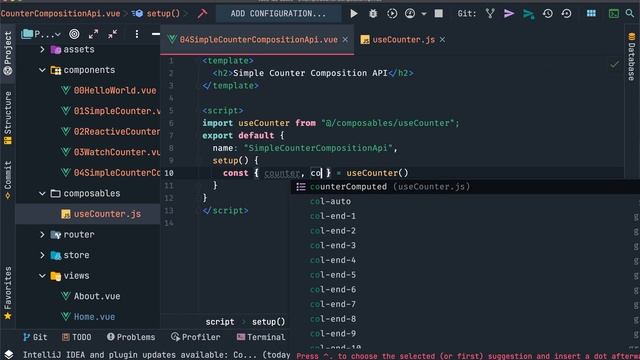Screen dimensions: 640x360
Task: Collapse the views folder
Action: [x=42, y=276]
